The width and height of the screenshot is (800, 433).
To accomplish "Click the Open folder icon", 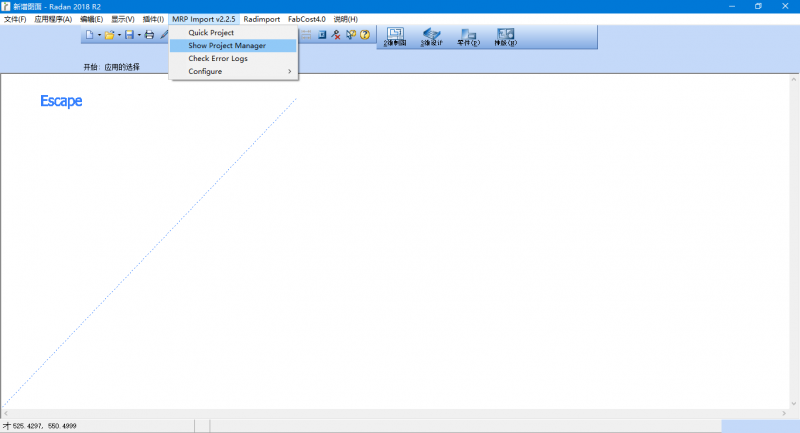I will click(x=108, y=35).
